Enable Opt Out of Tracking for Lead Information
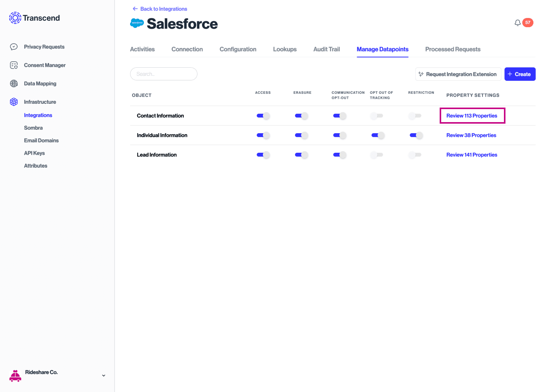This screenshot has width=551, height=392. tap(377, 155)
